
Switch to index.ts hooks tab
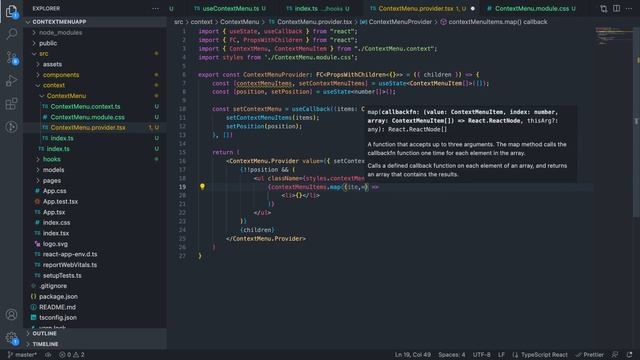(x=318, y=9)
